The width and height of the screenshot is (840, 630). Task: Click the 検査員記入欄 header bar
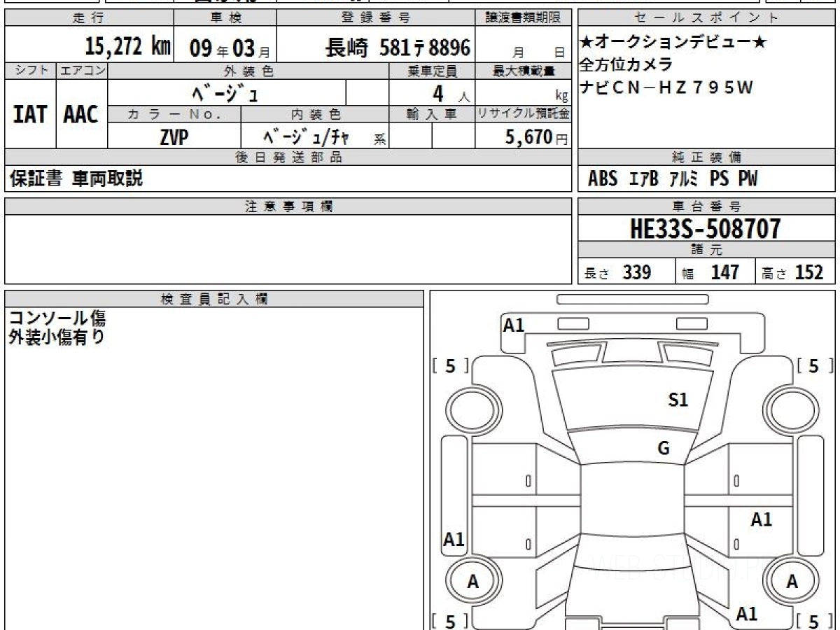tap(214, 299)
